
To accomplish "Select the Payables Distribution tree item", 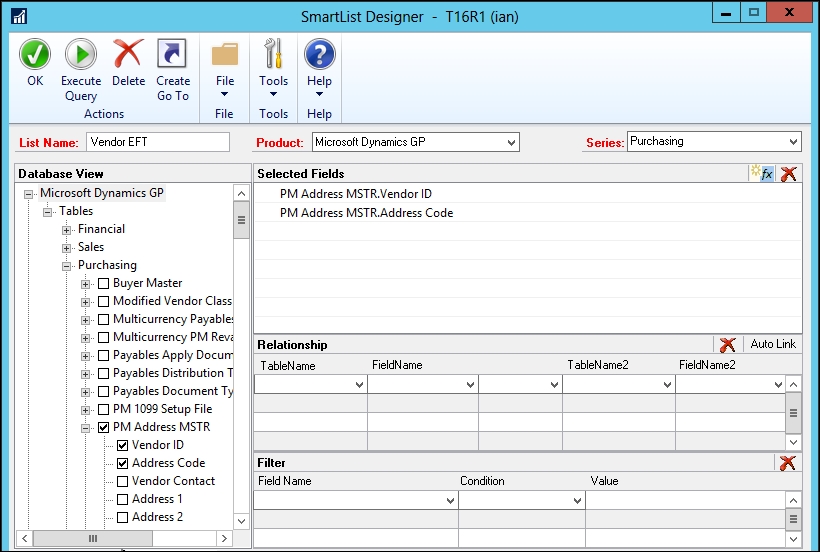I will pyautogui.click(x=173, y=373).
